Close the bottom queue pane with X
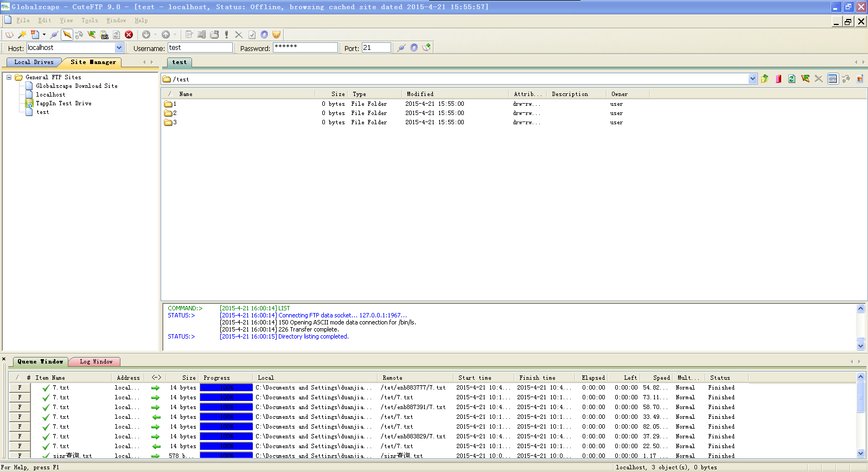868x472 pixels. pyautogui.click(x=4, y=359)
